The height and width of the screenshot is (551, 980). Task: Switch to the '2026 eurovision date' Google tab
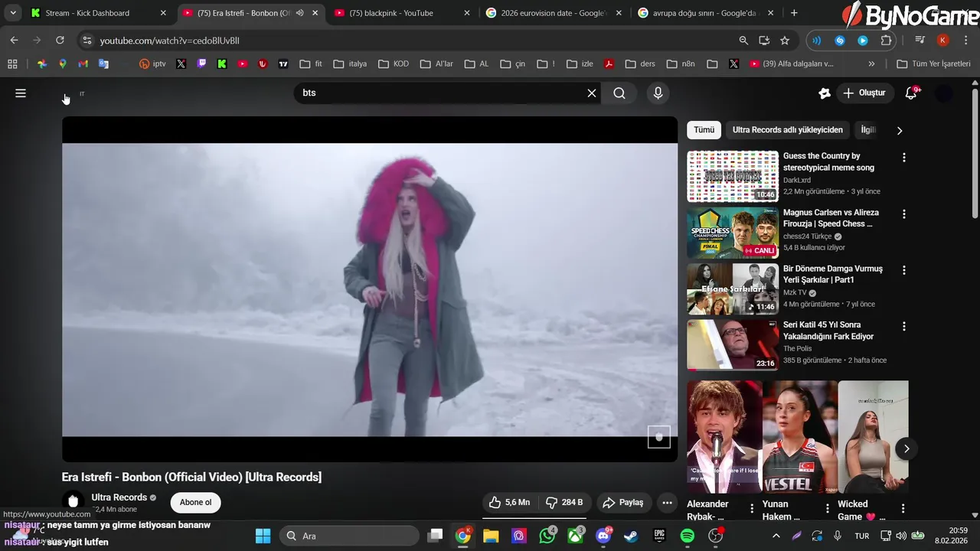(554, 13)
